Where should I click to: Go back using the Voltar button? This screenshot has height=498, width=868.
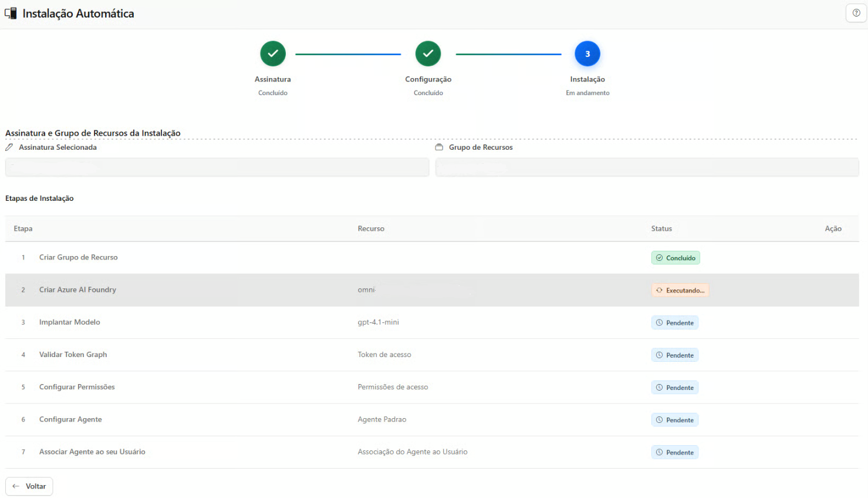click(x=29, y=486)
